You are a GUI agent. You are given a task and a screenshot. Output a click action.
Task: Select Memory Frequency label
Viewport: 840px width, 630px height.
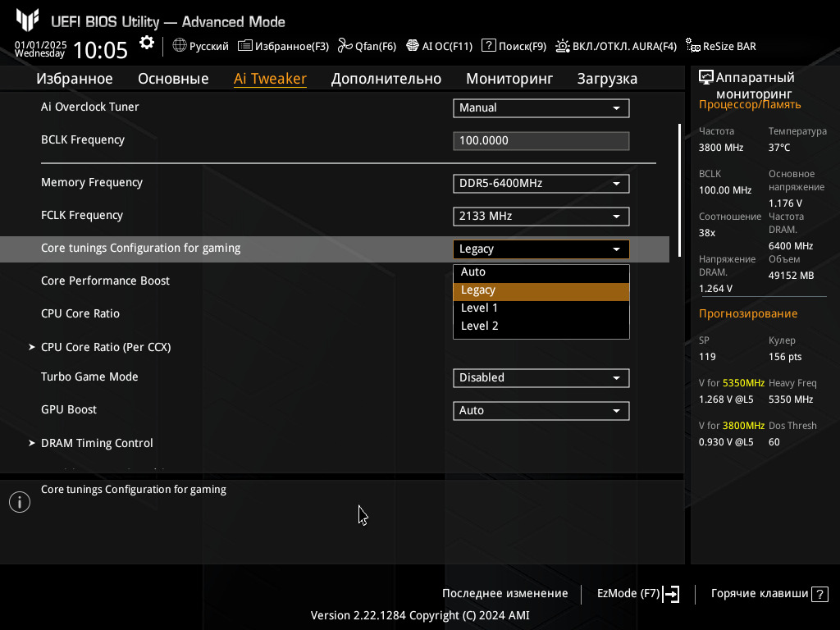click(x=92, y=183)
